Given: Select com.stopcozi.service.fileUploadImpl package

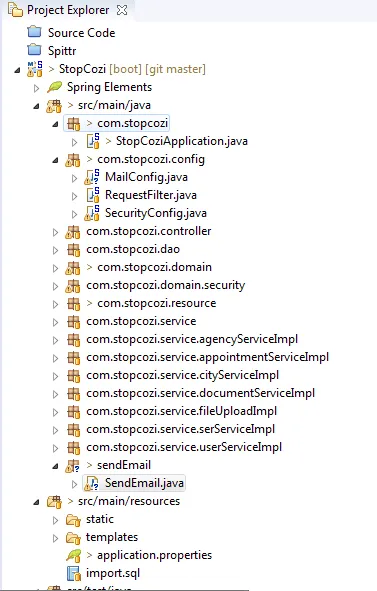Looking at the screenshot, I should coord(181,412).
